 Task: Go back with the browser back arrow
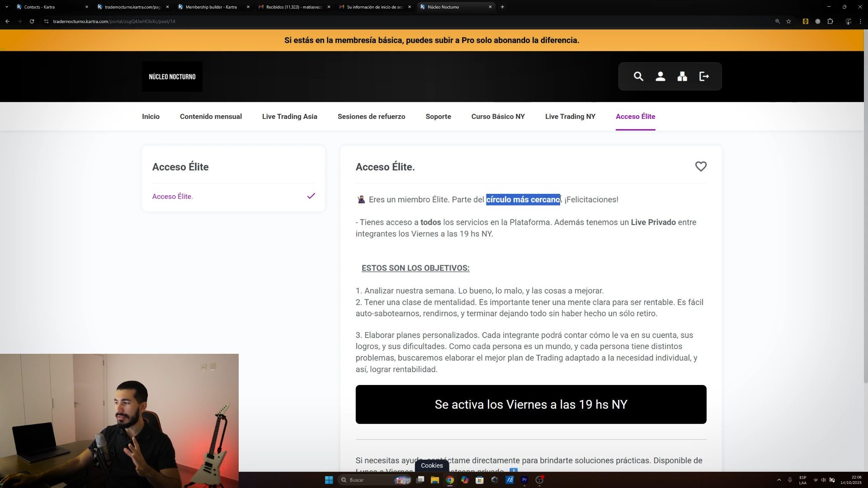tap(7, 21)
